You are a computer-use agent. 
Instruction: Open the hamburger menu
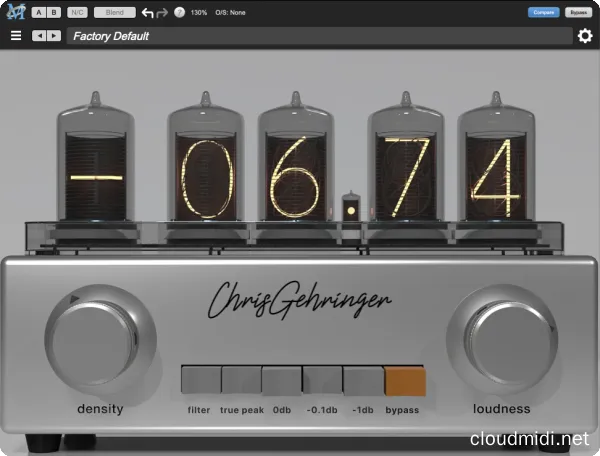[15, 36]
